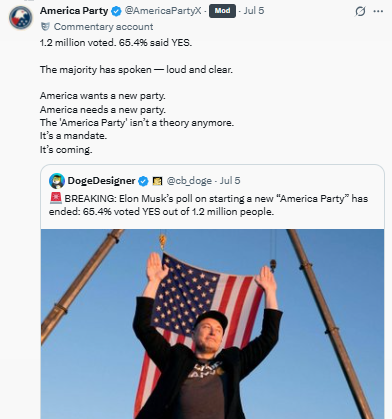Click the red siren emoji before BREAKING
392x419 pixels.
click(56, 198)
